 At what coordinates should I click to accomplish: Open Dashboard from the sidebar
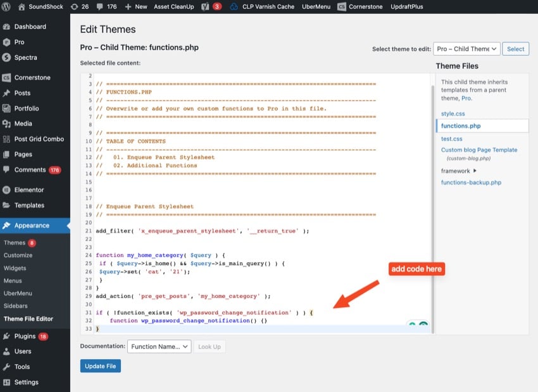tap(30, 27)
